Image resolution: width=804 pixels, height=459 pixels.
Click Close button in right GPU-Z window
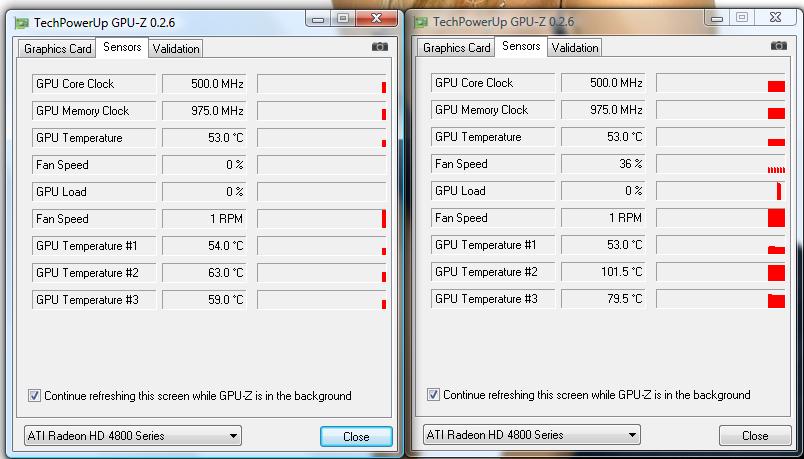pos(755,435)
